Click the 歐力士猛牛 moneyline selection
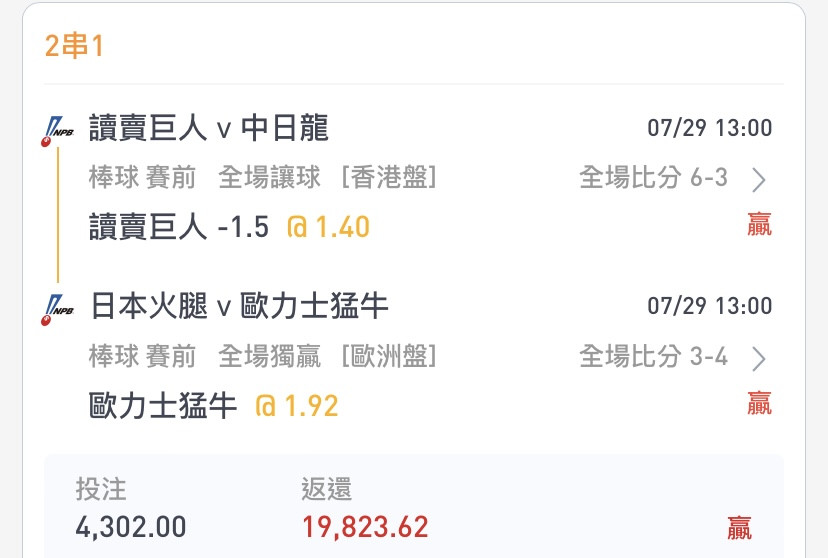 (x=163, y=405)
